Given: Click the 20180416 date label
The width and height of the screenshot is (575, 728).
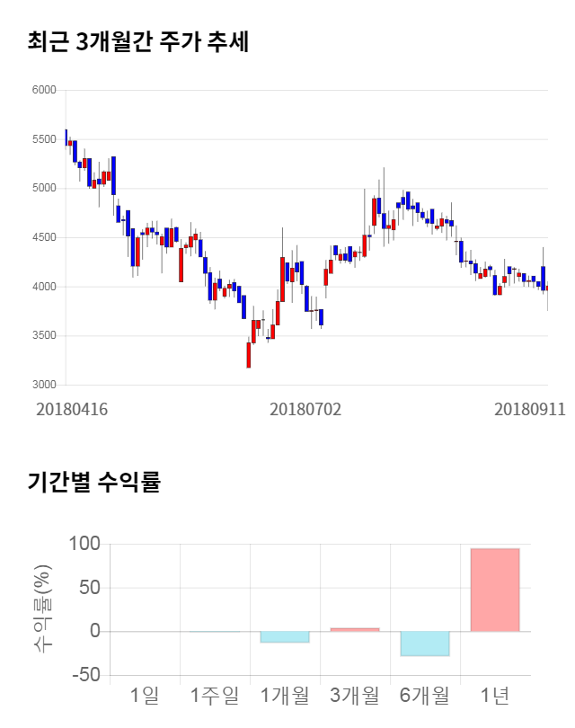Looking at the screenshot, I should click(x=72, y=409).
